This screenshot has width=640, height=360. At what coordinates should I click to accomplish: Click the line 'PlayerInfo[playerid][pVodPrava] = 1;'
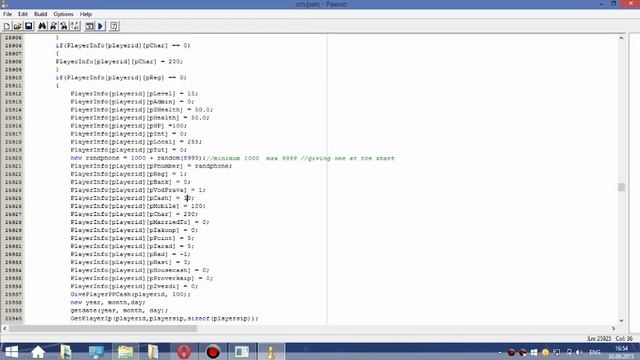click(x=138, y=190)
